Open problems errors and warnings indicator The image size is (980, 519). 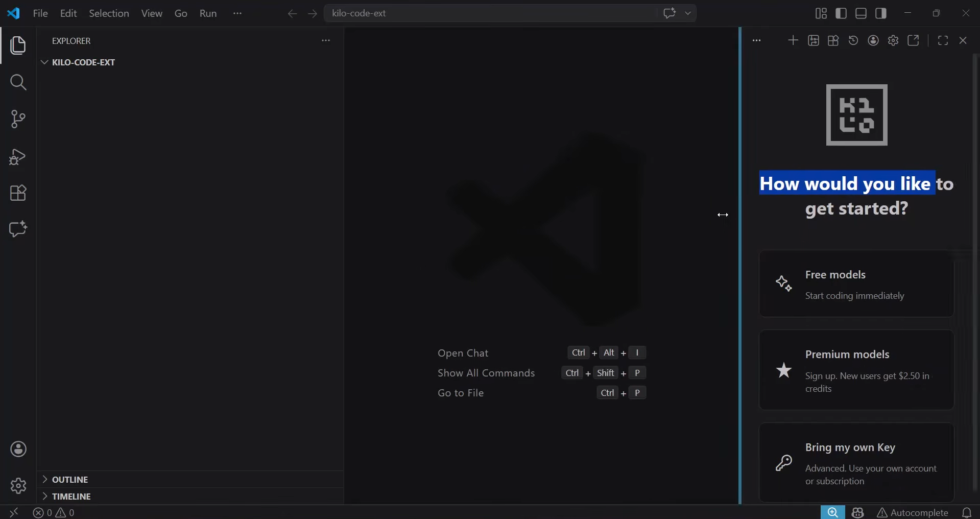pyautogui.click(x=54, y=512)
